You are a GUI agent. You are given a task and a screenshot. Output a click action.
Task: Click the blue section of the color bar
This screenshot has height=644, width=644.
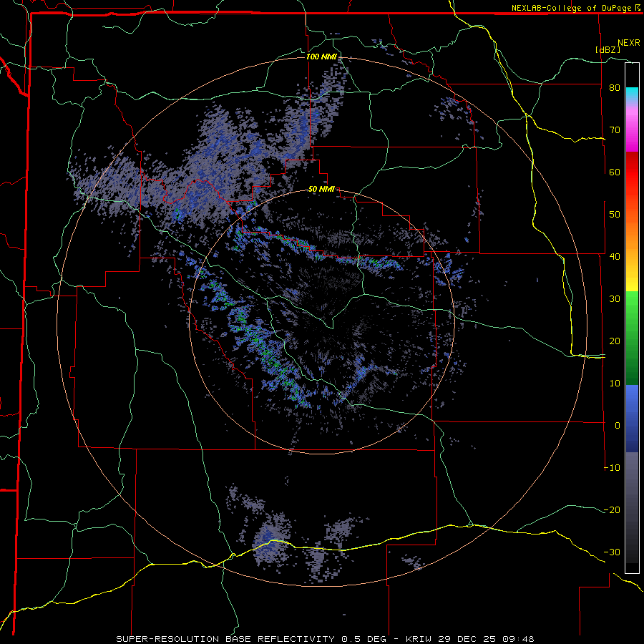632,419
